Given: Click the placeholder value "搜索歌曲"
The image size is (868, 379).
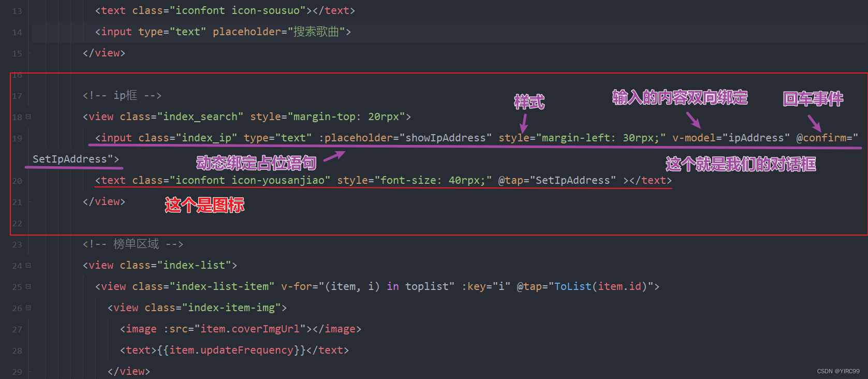Looking at the screenshot, I should click(316, 32).
